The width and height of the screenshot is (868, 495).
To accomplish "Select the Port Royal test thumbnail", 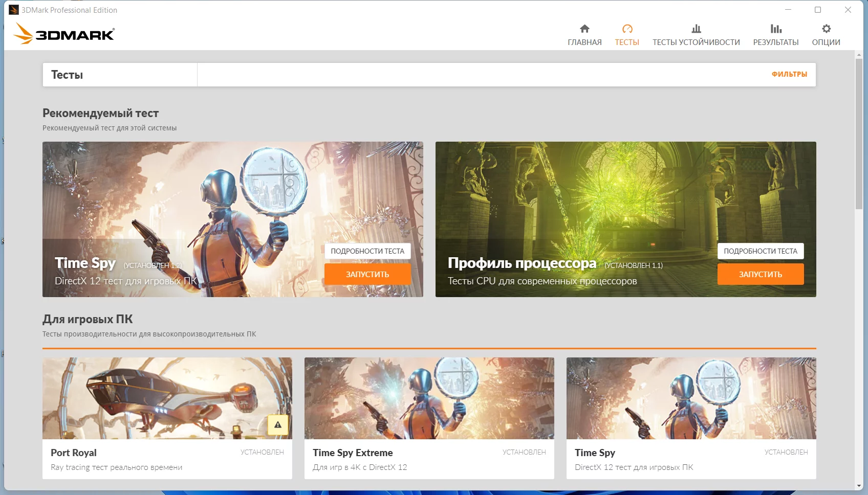I will 167,398.
